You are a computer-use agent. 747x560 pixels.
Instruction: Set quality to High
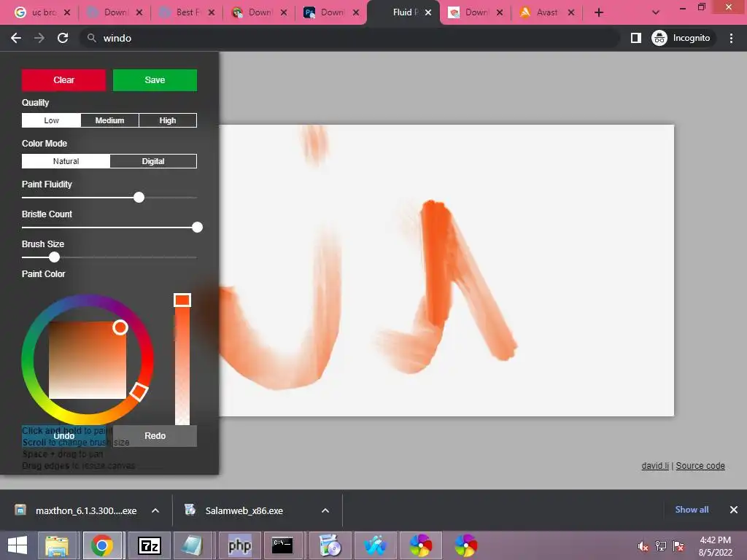coord(168,120)
